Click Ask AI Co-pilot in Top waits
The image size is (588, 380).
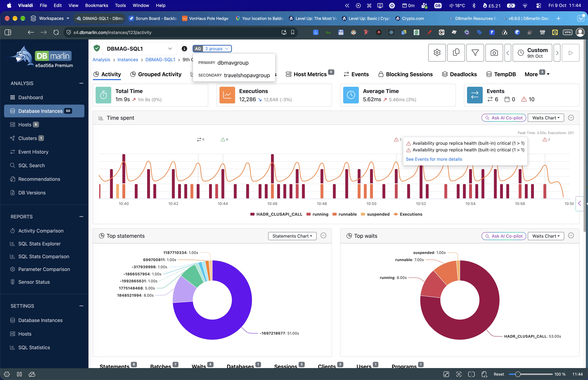504,236
